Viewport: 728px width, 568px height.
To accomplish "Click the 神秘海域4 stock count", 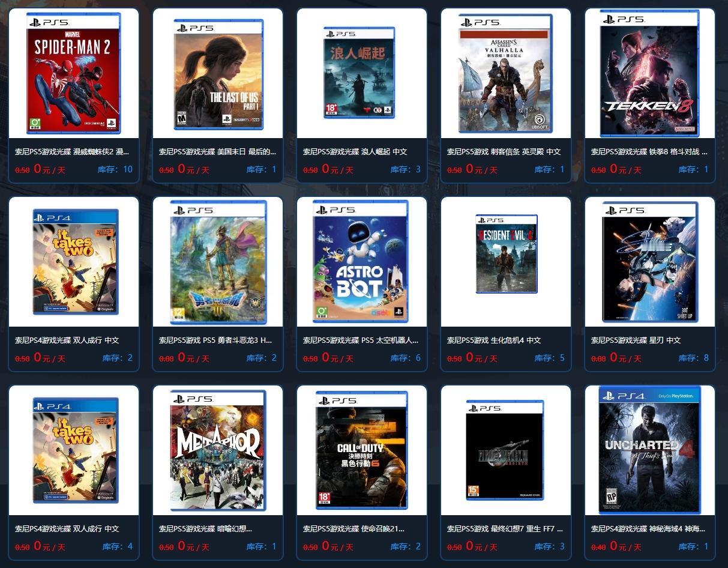I will (694, 546).
